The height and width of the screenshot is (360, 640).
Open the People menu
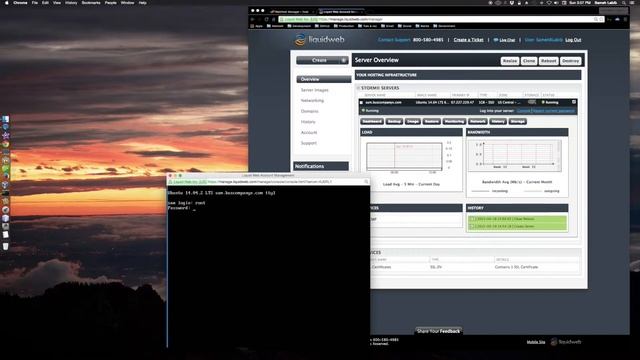[111, 3]
